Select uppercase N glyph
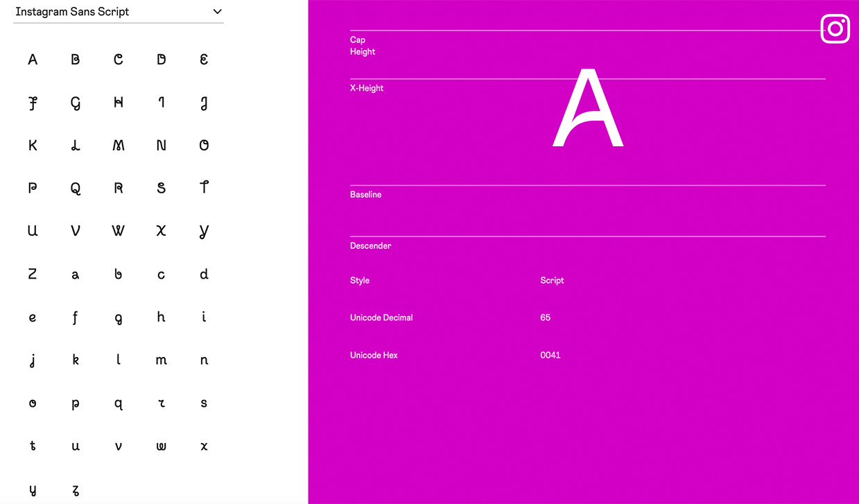 [162, 146]
